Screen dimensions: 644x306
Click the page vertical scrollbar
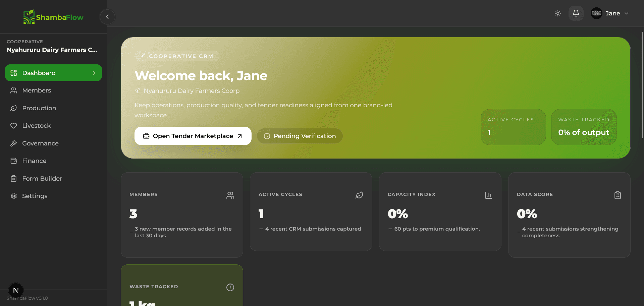point(642,85)
